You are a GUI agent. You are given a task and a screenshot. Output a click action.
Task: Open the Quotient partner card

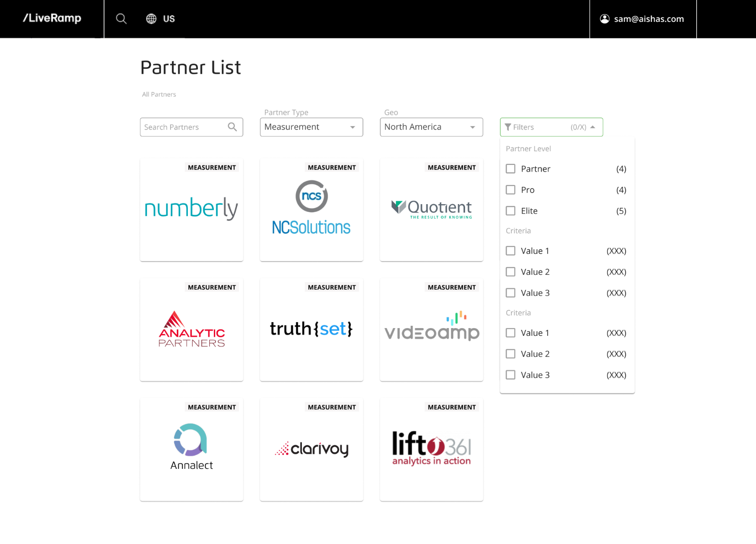click(x=431, y=210)
